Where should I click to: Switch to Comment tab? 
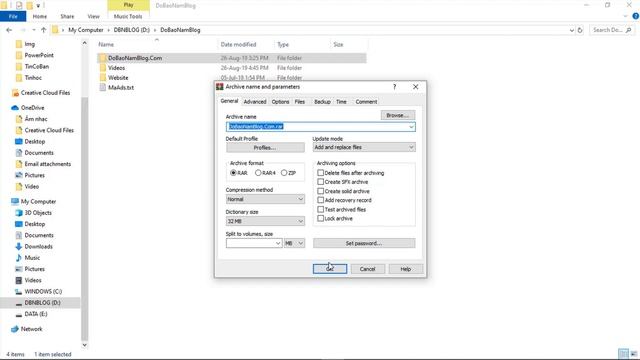point(366,102)
